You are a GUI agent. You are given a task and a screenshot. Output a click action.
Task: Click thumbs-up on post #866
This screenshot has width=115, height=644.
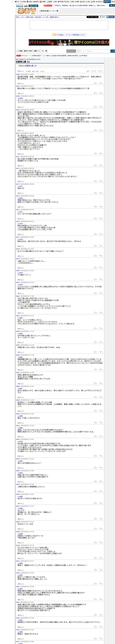pyautogui.click(x=96, y=83)
